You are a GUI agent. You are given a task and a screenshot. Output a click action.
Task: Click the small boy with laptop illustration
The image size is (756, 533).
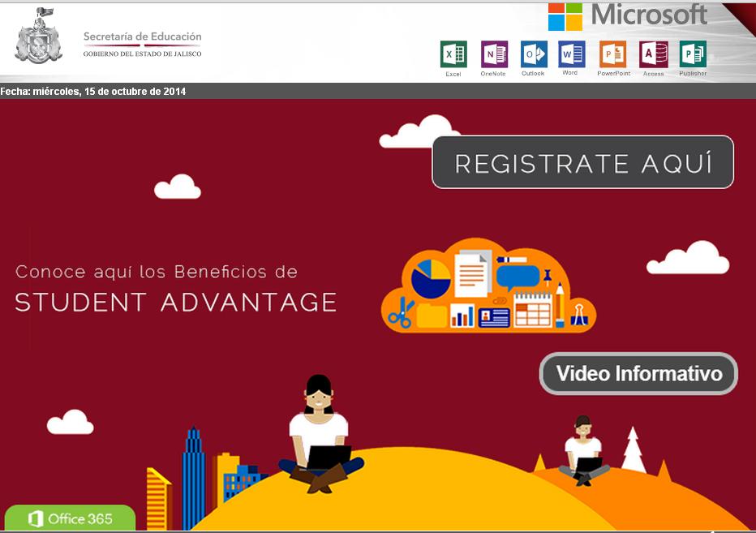[x=583, y=450]
